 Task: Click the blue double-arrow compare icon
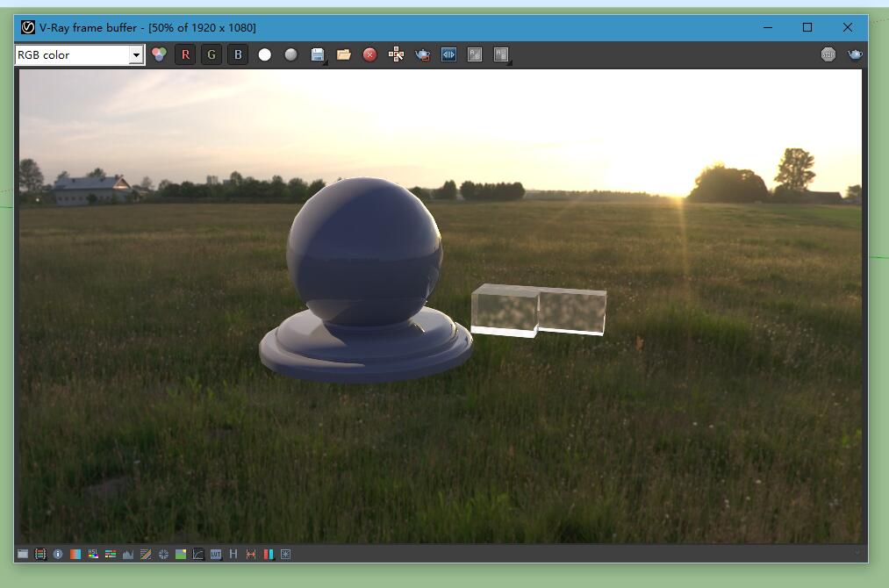tap(448, 55)
